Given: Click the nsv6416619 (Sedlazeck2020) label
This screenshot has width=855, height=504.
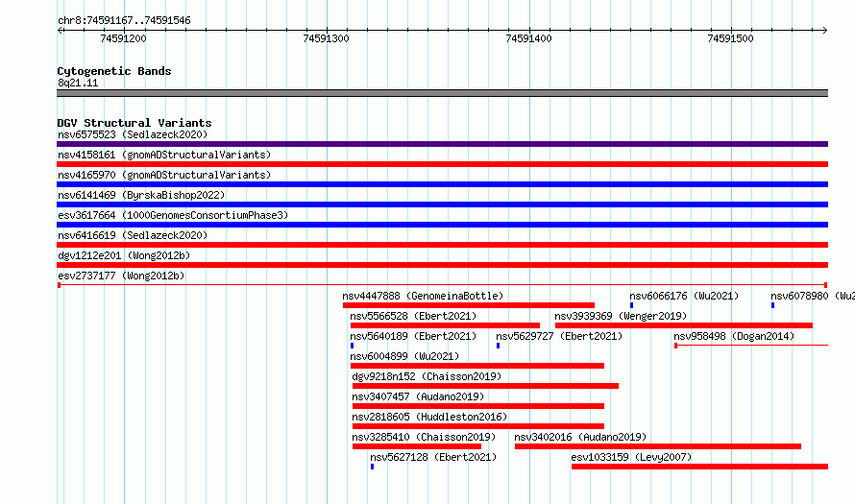Looking at the screenshot, I should click(133, 235).
